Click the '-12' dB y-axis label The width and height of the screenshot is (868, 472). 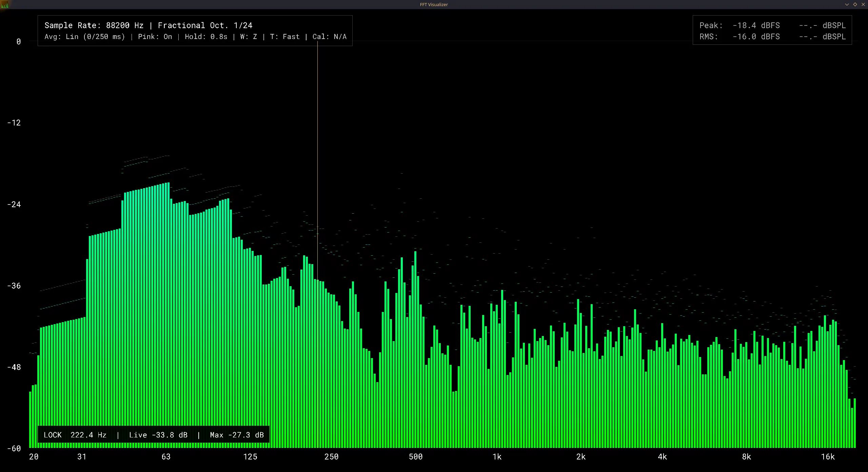[14, 123]
